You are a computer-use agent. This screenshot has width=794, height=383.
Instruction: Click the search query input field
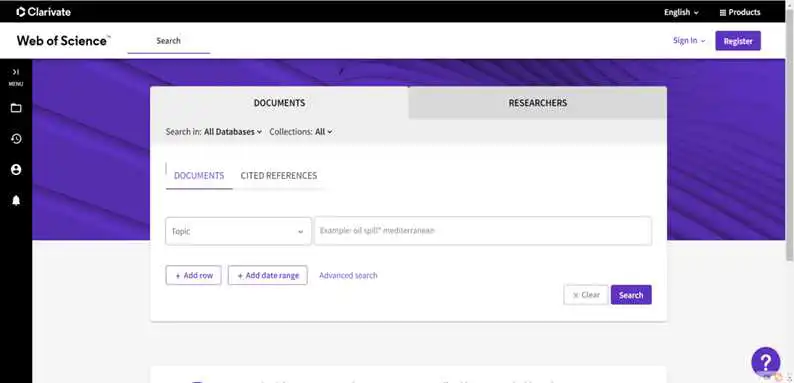click(x=483, y=231)
